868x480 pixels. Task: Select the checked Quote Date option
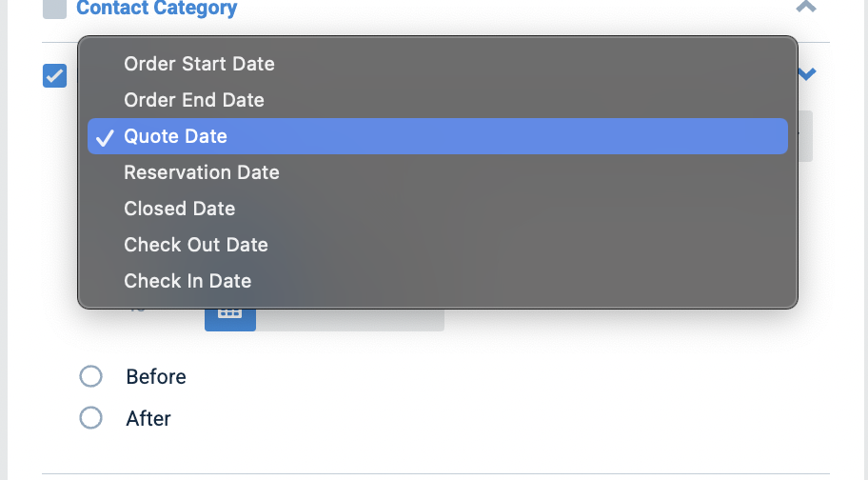coord(437,136)
